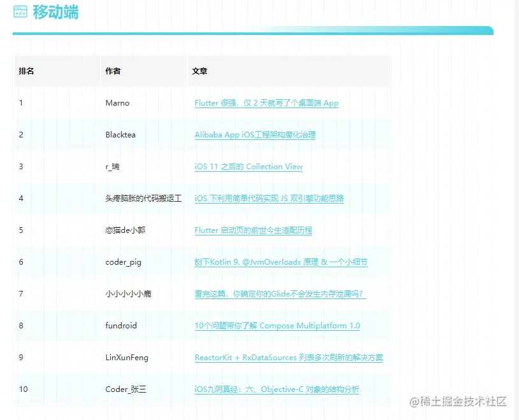The height and width of the screenshot is (420, 519).
Task: Select author Blacktea in the table
Action: [120, 135]
